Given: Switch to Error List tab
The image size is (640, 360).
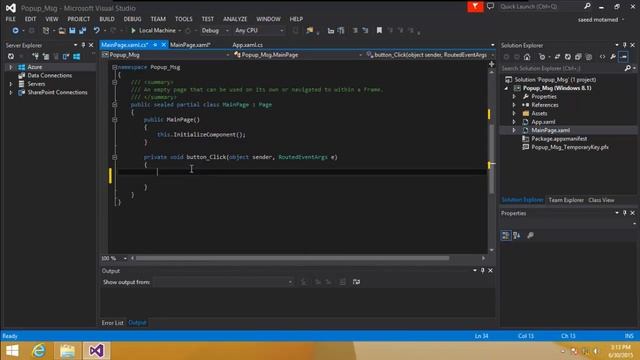Looking at the screenshot, I should coord(112,323).
